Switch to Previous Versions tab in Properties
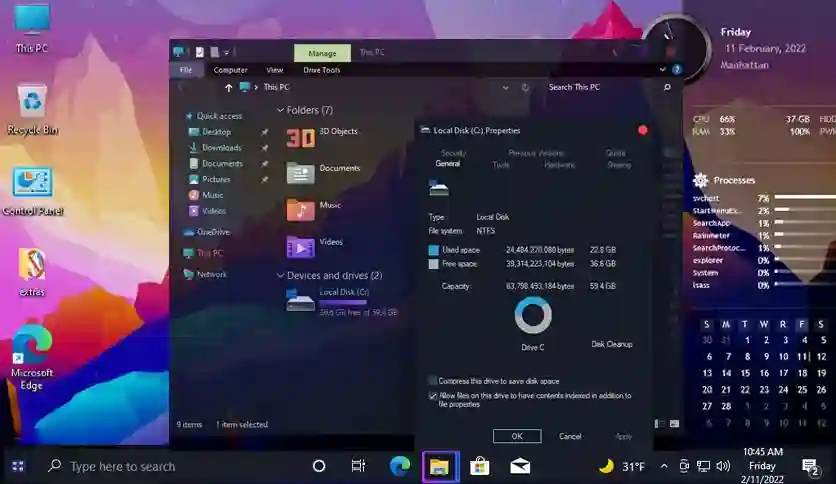 536,153
